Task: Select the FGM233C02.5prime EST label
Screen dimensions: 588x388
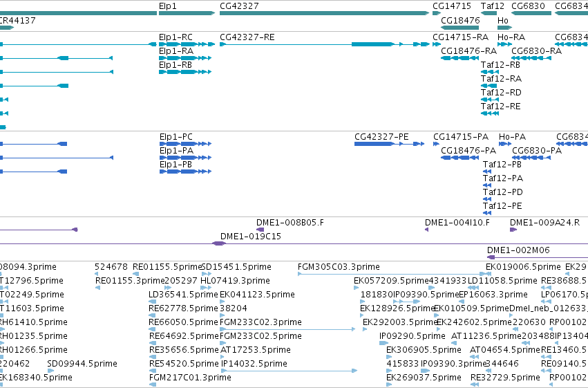Action: [261, 337]
